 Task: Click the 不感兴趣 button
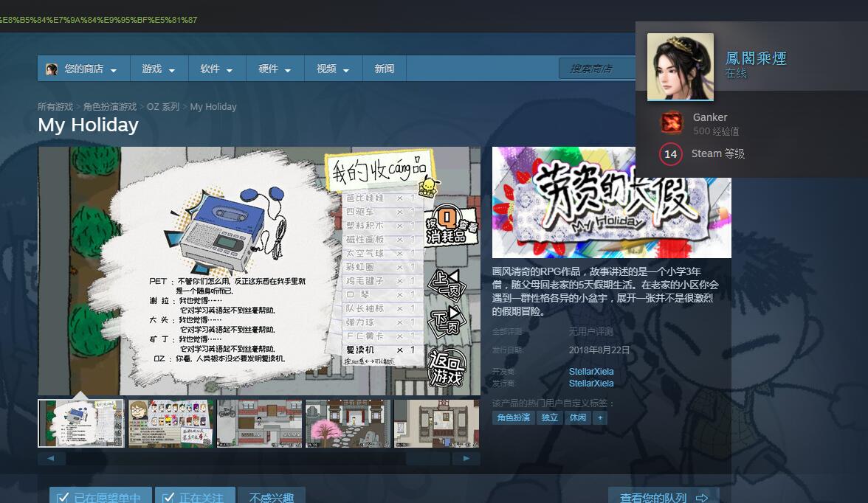click(272, 496)
